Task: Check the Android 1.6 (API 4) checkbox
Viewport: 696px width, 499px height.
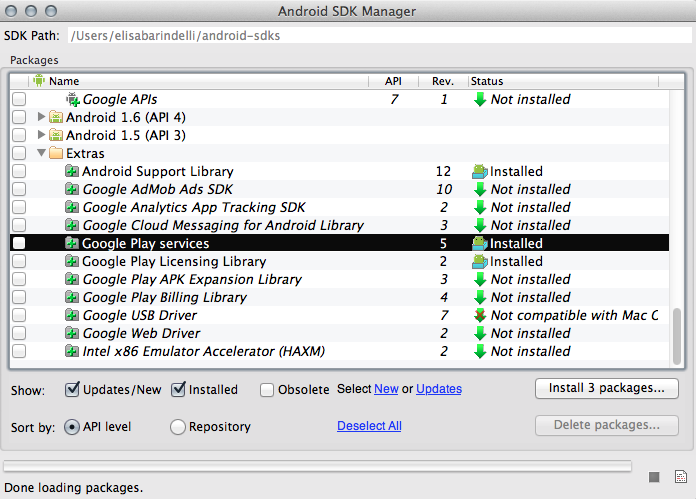Action: (19, 117)
